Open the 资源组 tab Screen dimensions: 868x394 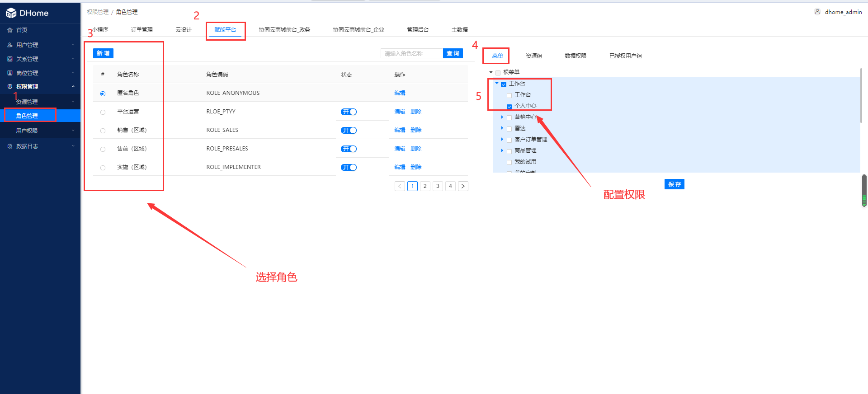[x=534, y=56]
